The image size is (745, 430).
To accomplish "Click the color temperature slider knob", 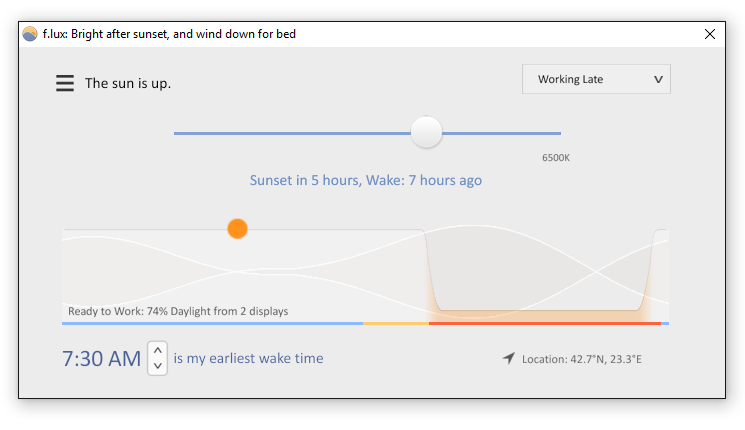I will coord(426,132).
